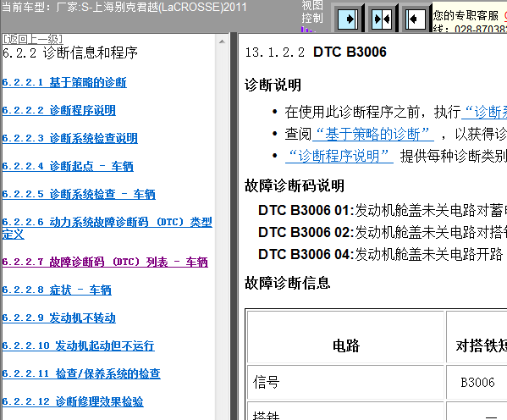Click “诊断程序说明” link in right pane
Screen dimensions: 507x420
[339, 156]
